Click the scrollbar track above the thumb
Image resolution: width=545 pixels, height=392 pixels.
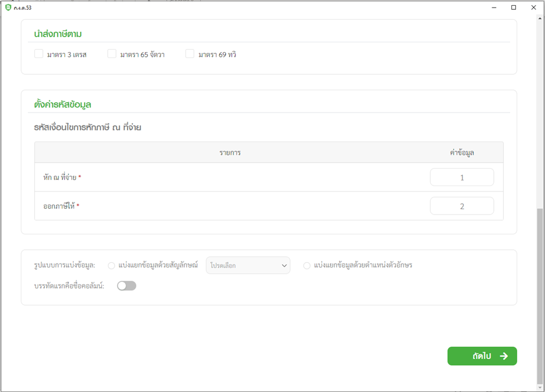[540, 116]
